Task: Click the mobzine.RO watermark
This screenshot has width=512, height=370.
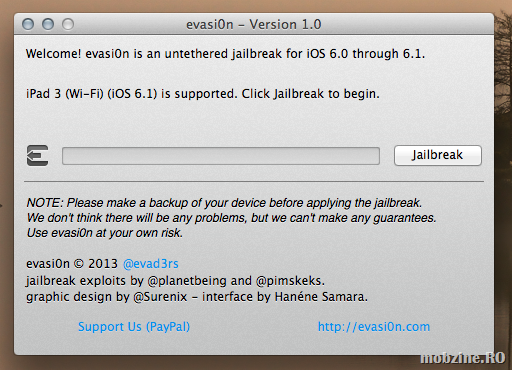Action: tap(463, 358)
